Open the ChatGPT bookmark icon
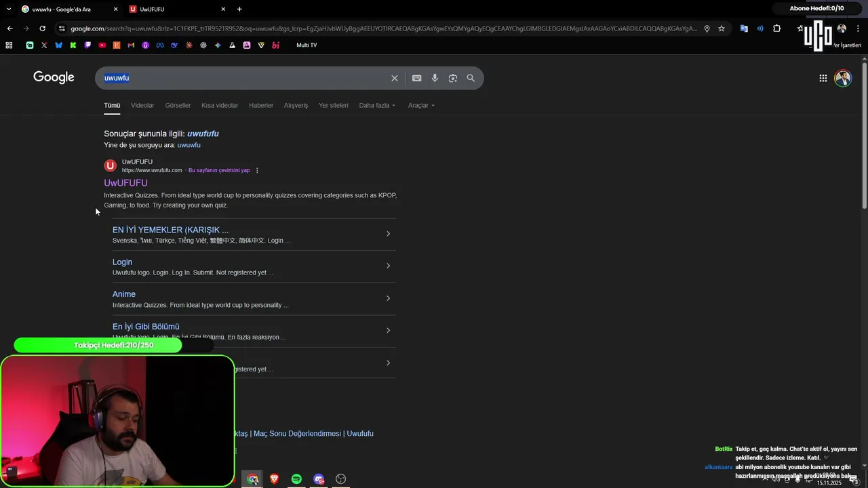 click(203, 45)
